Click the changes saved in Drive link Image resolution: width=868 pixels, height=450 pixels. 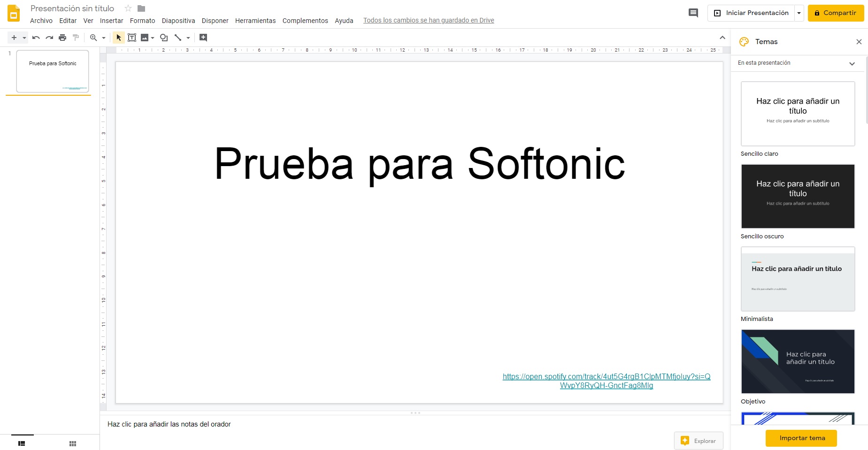[429, 20]
